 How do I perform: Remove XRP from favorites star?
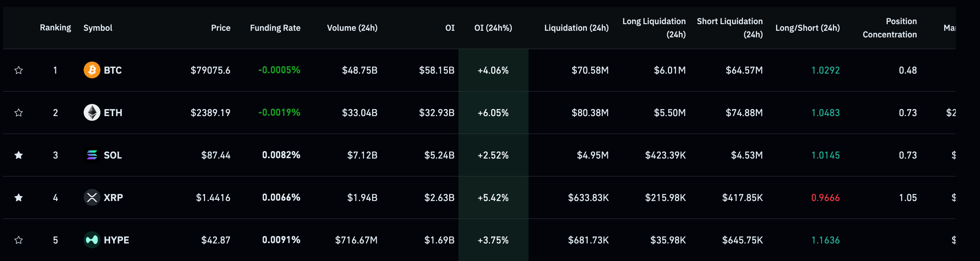point(18,198)
